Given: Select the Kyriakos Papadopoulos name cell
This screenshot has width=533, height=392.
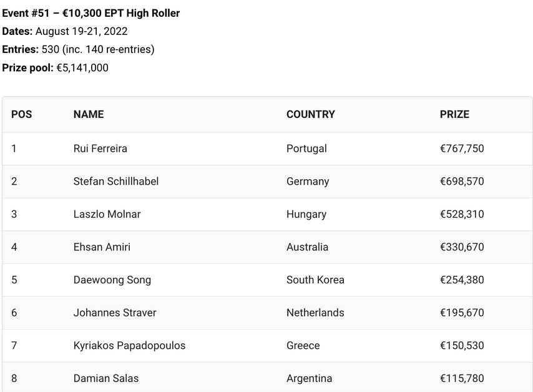Looking at the screenshot, I should (130, 345).
